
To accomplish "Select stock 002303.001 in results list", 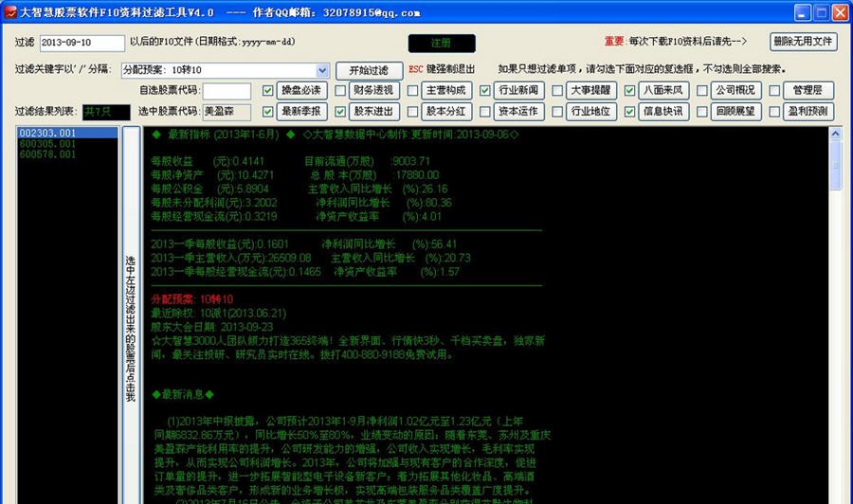I will coord(67,134).
